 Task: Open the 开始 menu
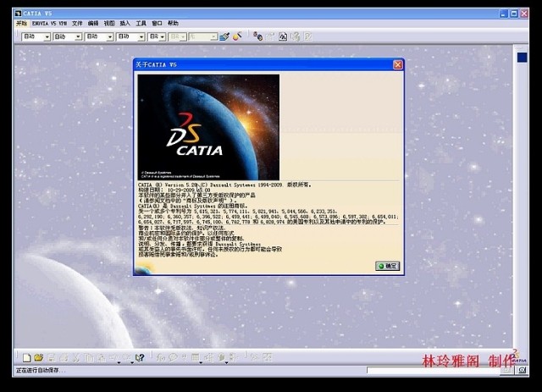coord(21,23)
